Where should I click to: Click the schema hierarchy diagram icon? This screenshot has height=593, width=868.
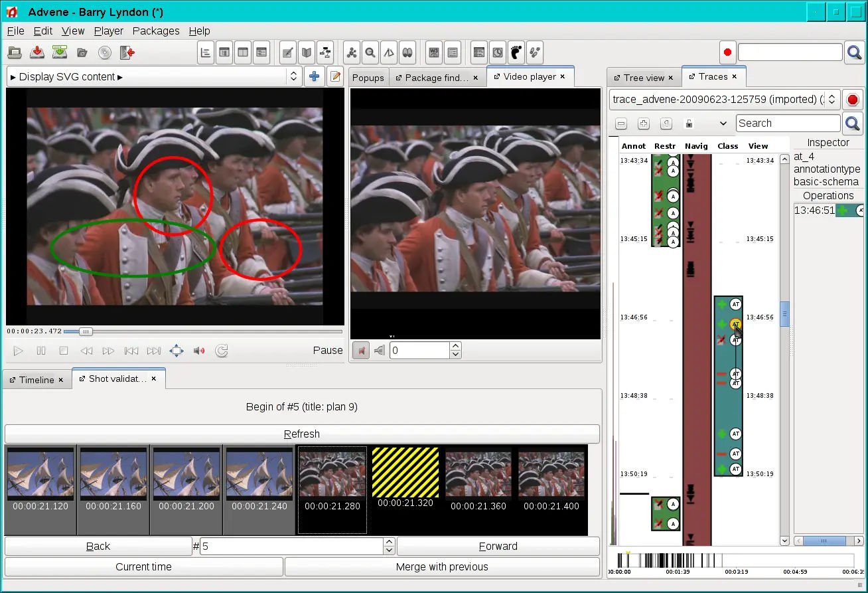point(325,52)
